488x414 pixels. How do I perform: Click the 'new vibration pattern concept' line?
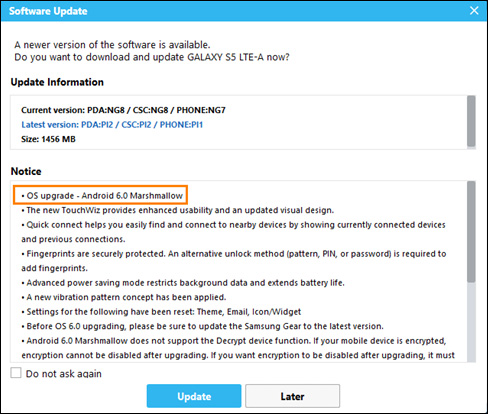124,297
